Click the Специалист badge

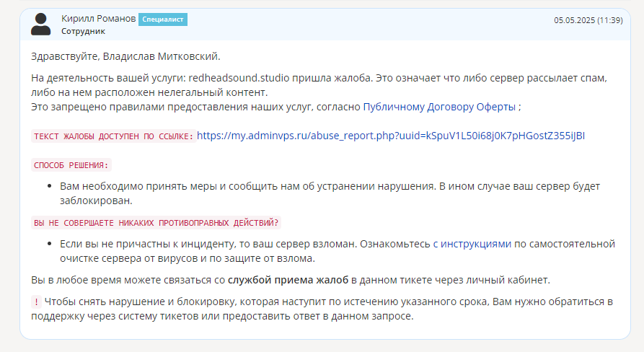pyautogui.click(x=163, y=19)
